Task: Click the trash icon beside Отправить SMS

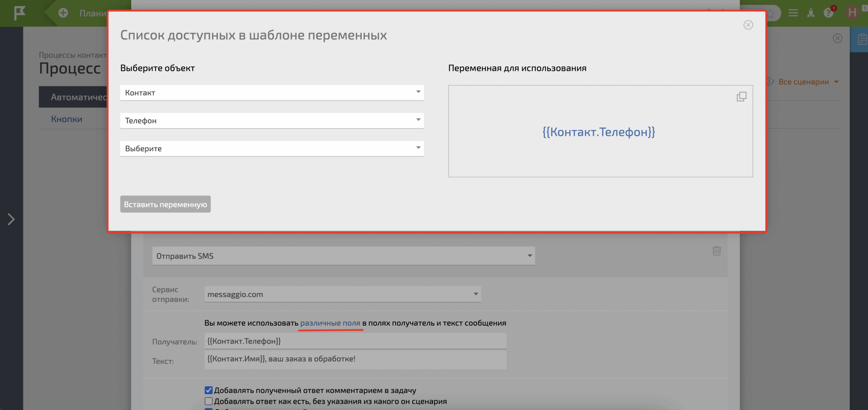Action: (716, 251)
